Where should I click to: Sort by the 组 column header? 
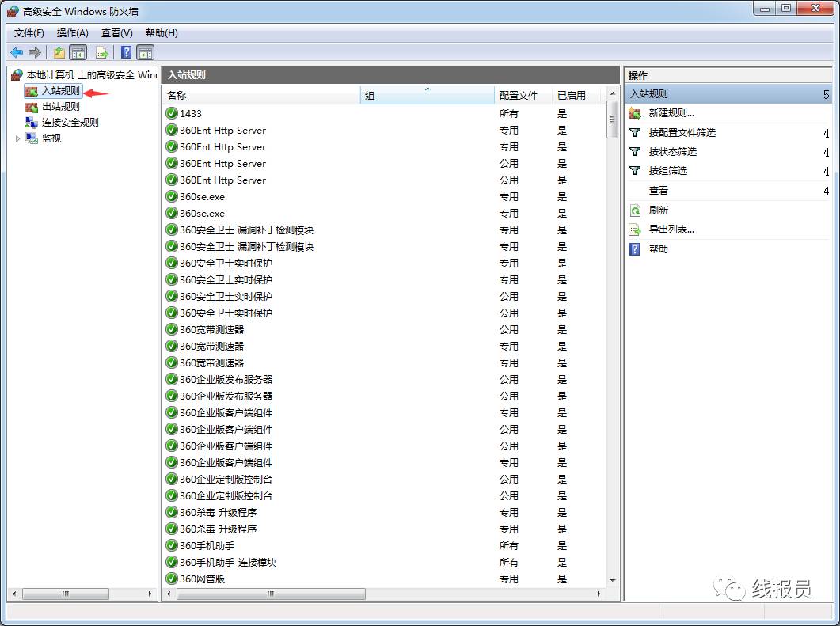[x=427, y=95]
